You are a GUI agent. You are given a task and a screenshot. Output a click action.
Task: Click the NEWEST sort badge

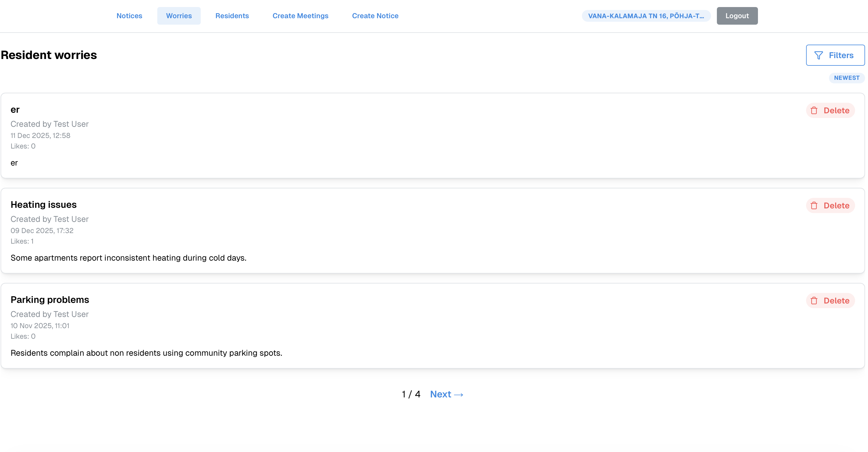tap(847, 78)
